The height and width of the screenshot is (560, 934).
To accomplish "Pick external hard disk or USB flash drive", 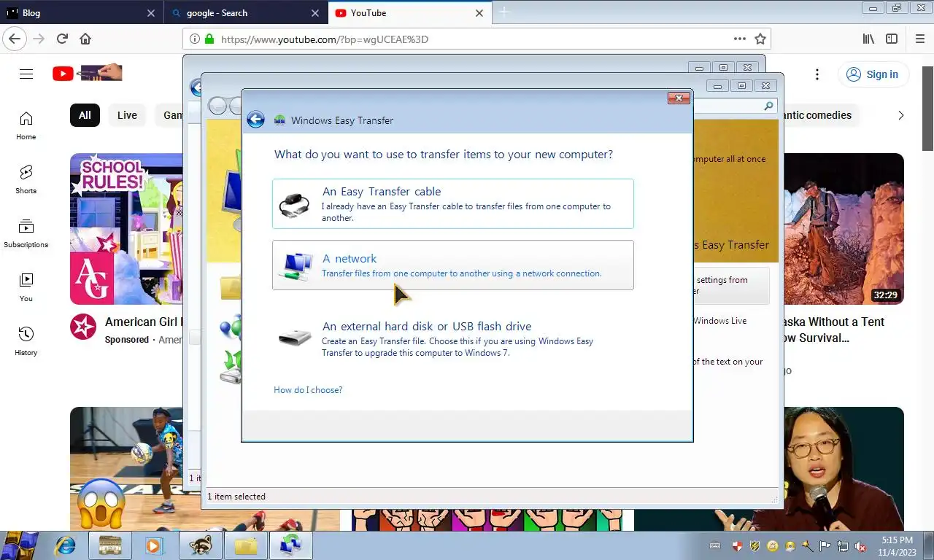I will pyautogui.click(x=452, y=338).
